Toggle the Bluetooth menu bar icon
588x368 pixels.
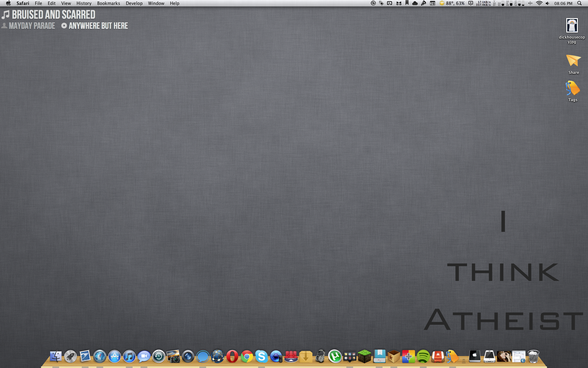[x=530, y=3]
